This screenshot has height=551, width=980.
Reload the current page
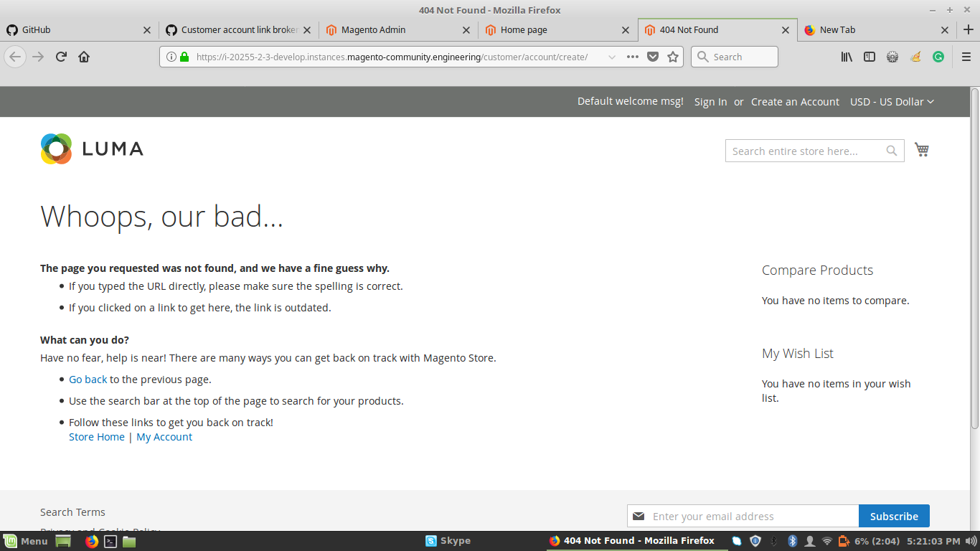pyautogui.click(x=61, y=57)
